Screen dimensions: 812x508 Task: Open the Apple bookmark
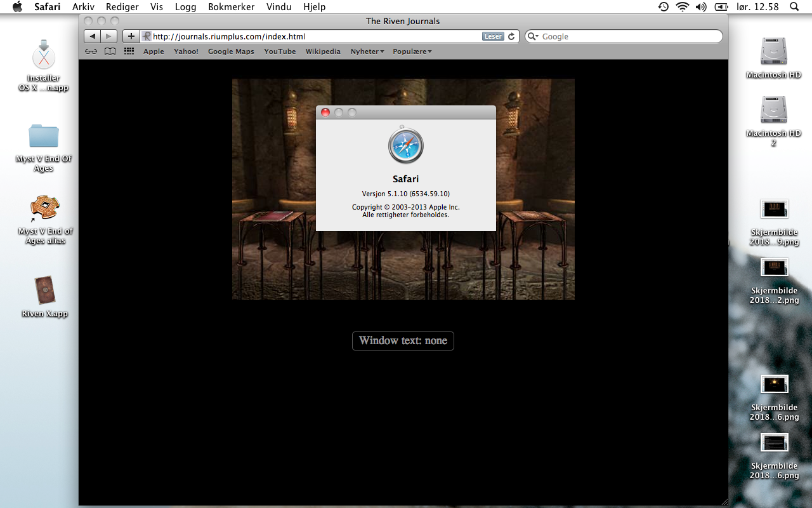(x=154, y=51)
